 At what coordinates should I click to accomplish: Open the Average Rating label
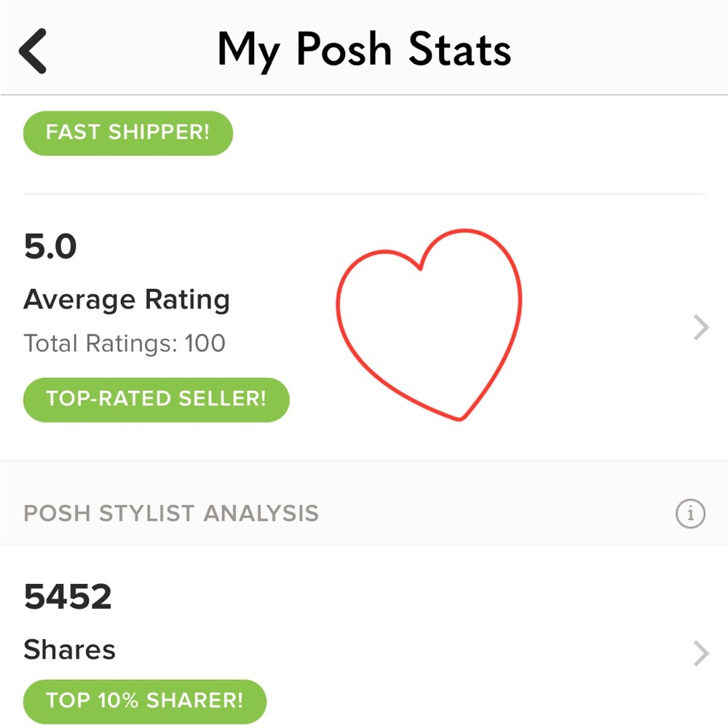[x=127, y=299]
